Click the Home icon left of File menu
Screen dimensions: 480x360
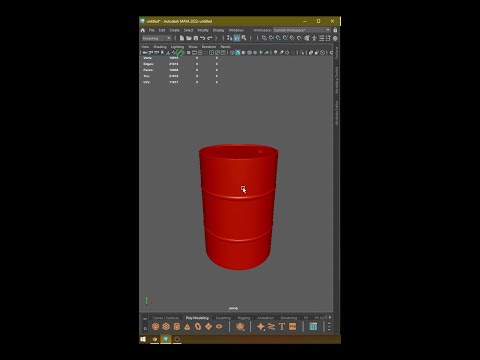point(143,30)
